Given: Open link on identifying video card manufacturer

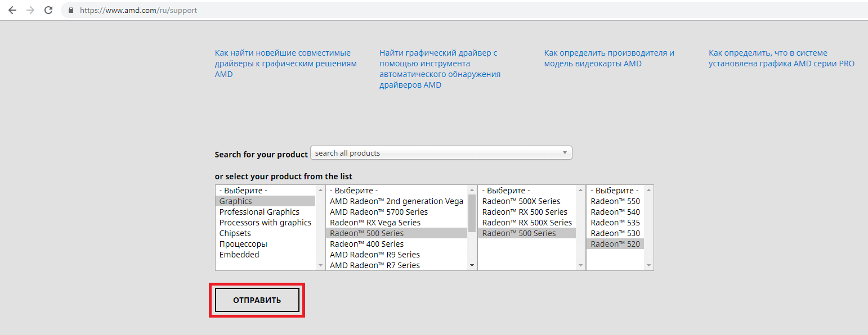Looking at the screenshot, I should [x=609, y=58].
